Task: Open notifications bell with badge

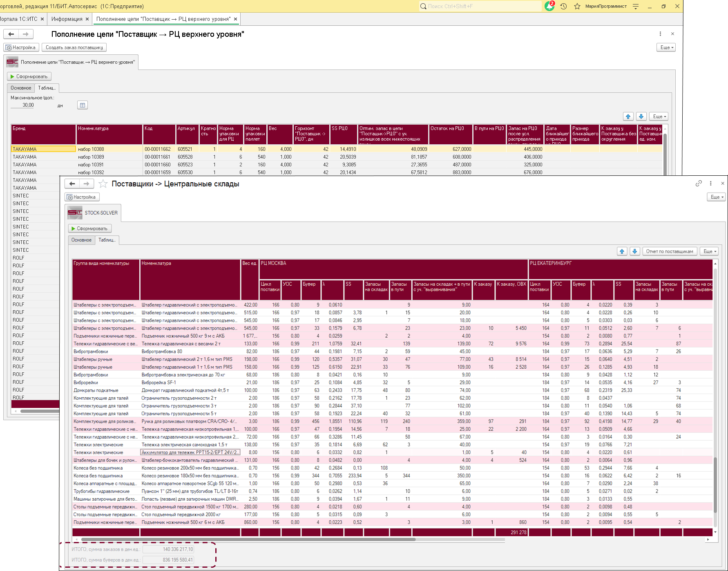Action: click(549, 6)
